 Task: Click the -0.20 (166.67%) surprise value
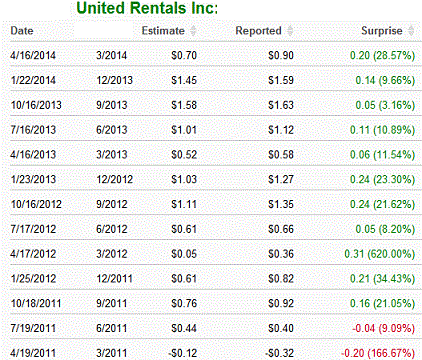point(378,353)
